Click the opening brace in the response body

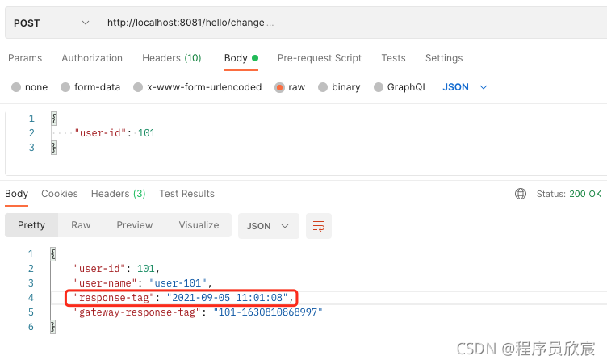pos(53,254)
